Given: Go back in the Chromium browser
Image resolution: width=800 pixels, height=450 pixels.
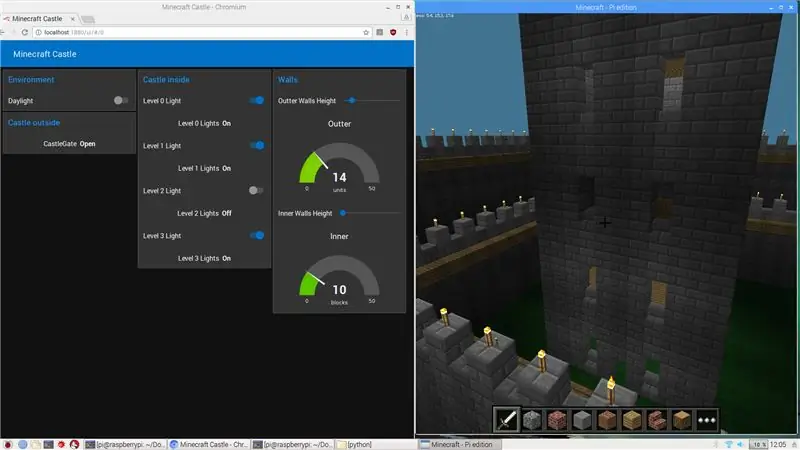Looking at the screenshot, I should click(x=3, y=32).
